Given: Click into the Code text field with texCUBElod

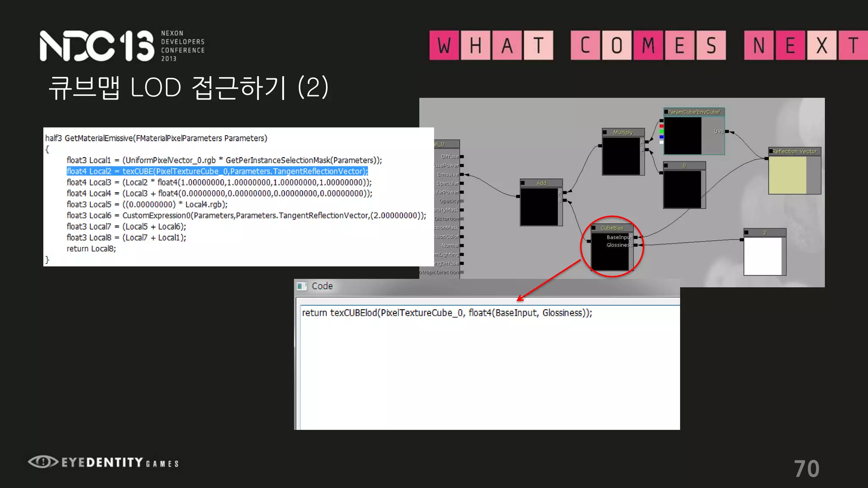Looking at the screenshot, I should tap(447, 313).
